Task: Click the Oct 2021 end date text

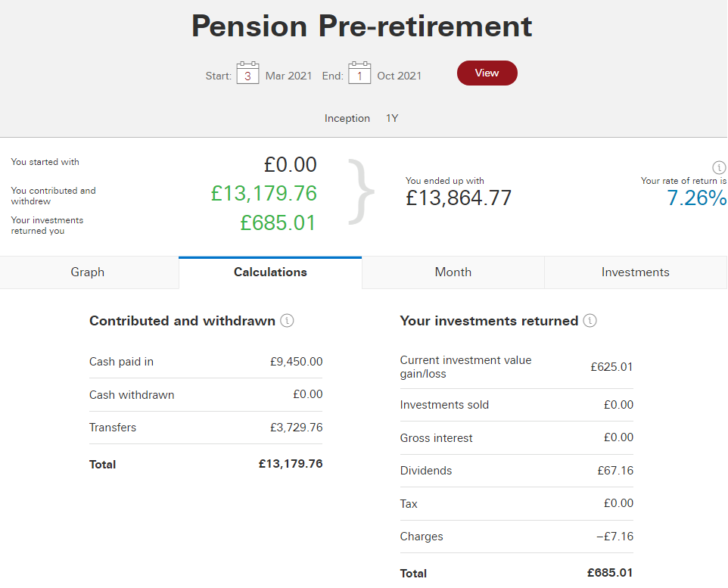Action: tap(400, 76)
